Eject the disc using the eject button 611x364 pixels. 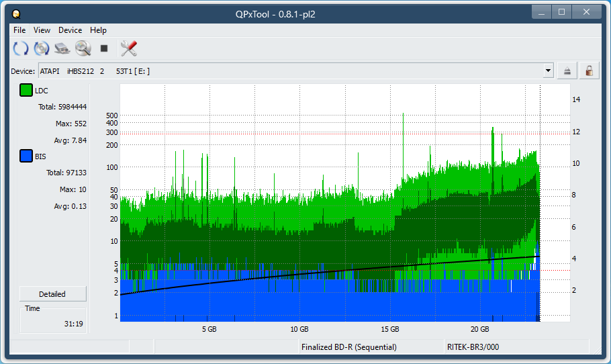(567, 71)
